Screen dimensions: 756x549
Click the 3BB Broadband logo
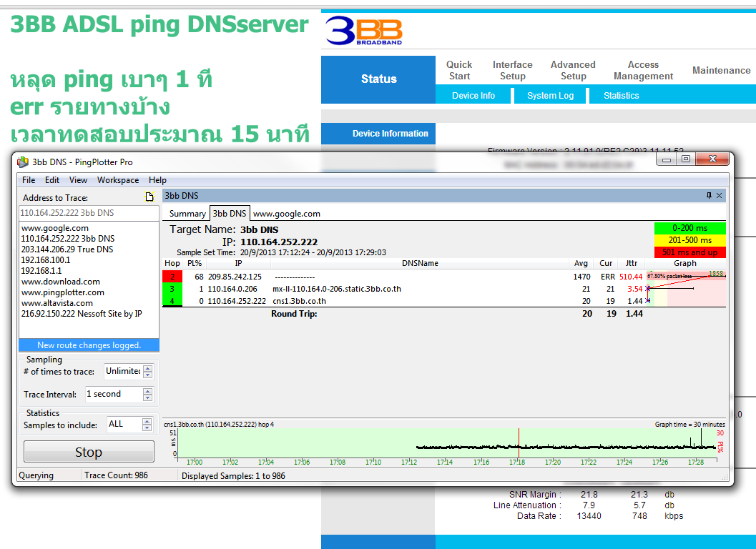[363, 31]
